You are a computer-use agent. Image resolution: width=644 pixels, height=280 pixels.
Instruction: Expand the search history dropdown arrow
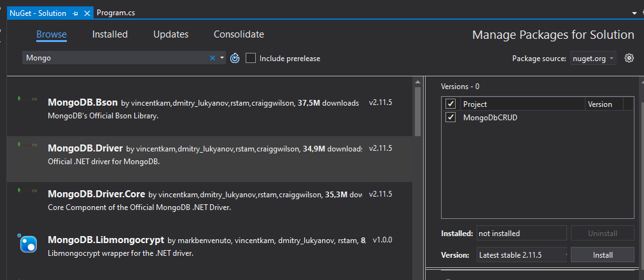click(222, 58)
